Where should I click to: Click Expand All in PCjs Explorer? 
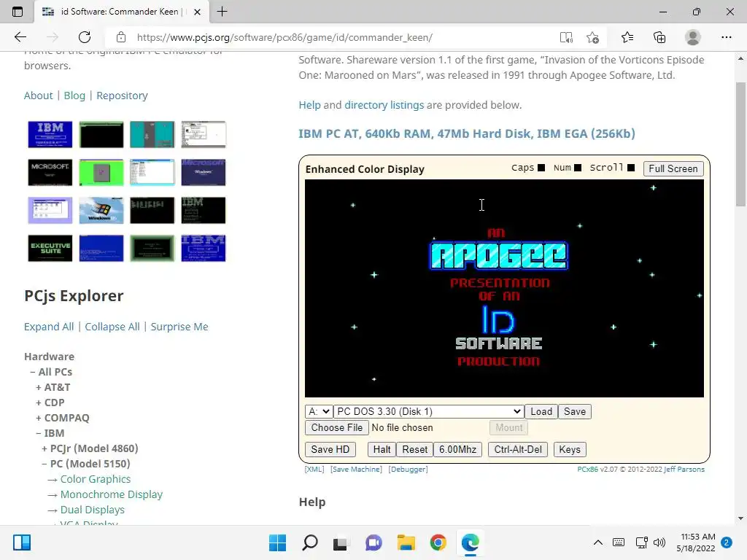(x=49, y=327)
